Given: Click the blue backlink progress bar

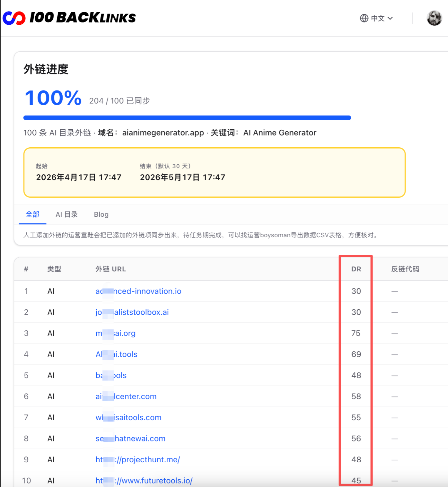Looking at the screenshot, I should coord(187,118).
